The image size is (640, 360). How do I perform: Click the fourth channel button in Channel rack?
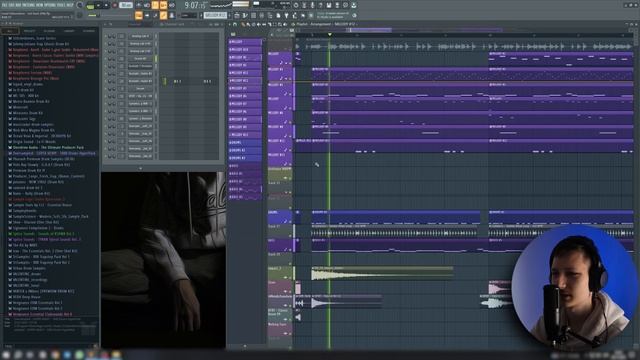(x=140, y=59)
